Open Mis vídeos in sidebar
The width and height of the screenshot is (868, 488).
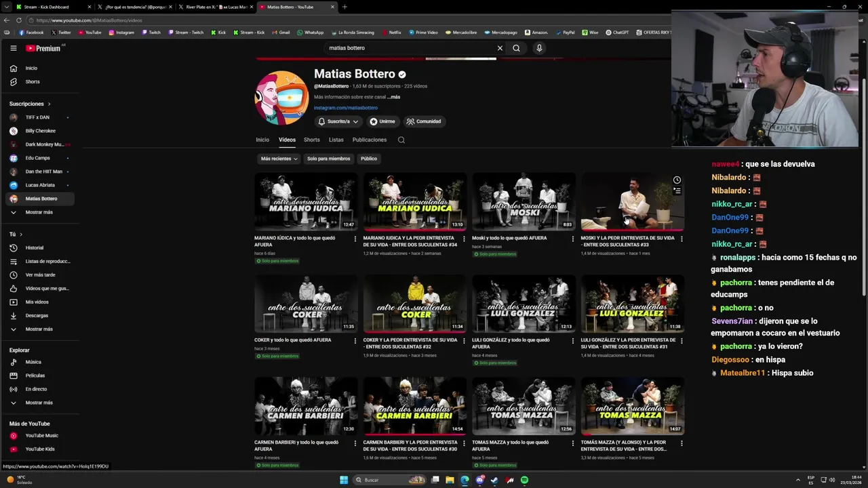tap(40, 302)
